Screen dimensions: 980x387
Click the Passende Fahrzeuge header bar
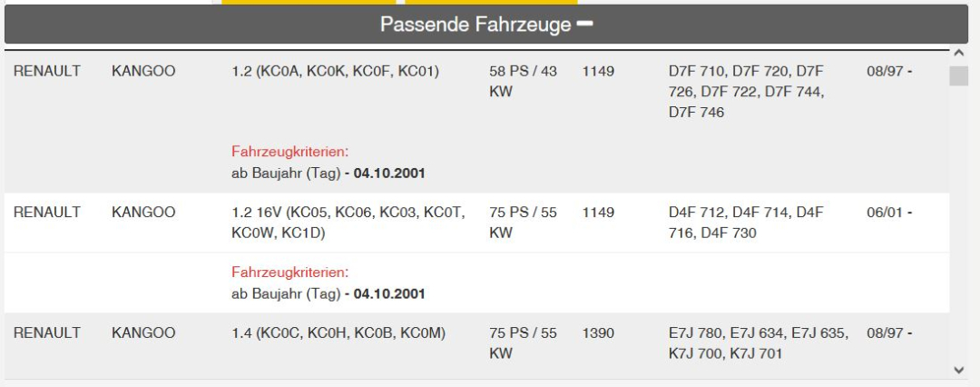click(x=486, y=25)
